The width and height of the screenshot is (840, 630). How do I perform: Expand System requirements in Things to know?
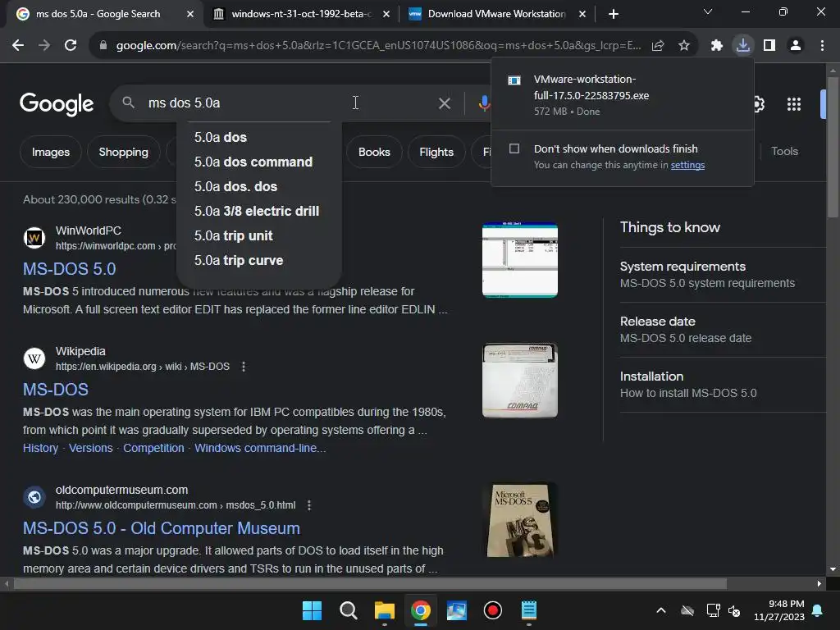(x=722, y=275)
